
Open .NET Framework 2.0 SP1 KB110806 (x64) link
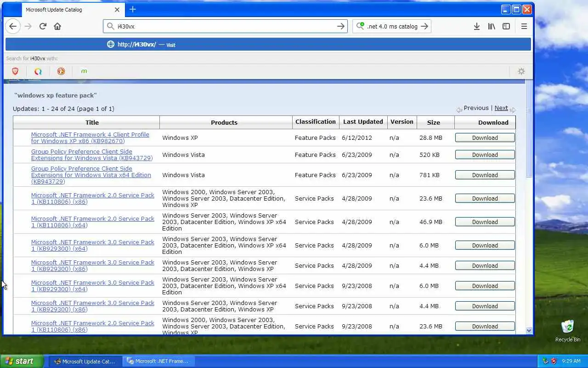pos(93,222)
